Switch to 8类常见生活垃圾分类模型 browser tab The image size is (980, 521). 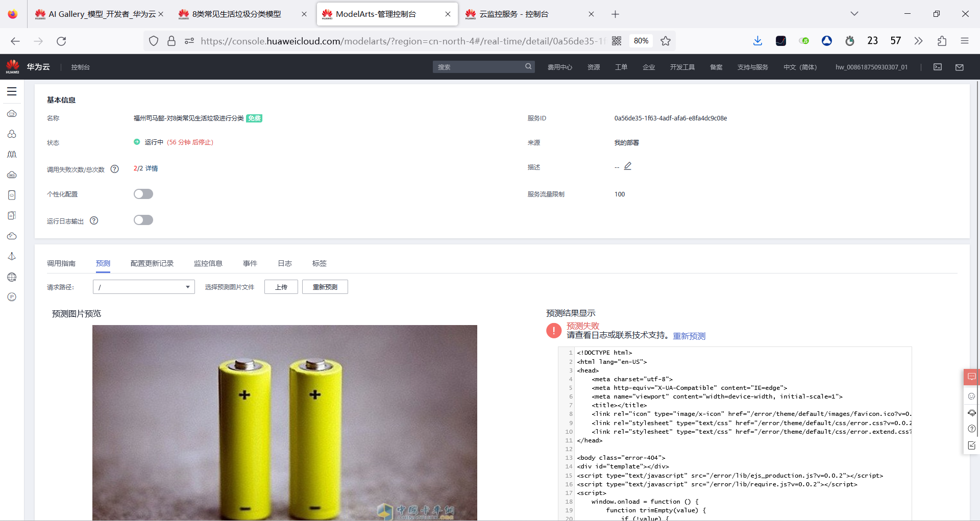(x=242, y=14)
